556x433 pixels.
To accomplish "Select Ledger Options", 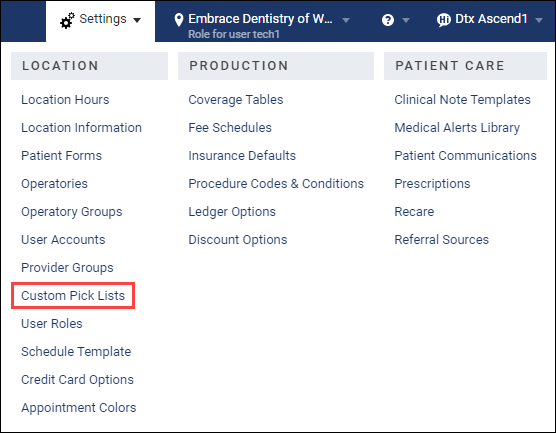I will [x=232, y=212].
